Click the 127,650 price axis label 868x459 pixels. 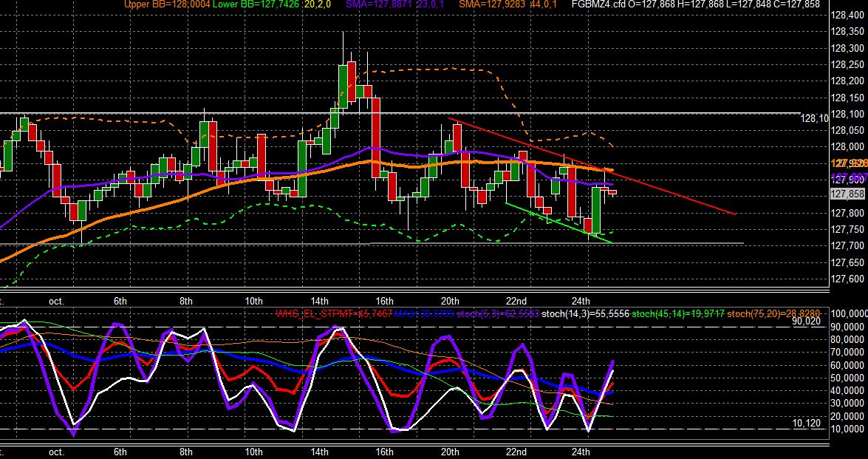pos(847,262)
